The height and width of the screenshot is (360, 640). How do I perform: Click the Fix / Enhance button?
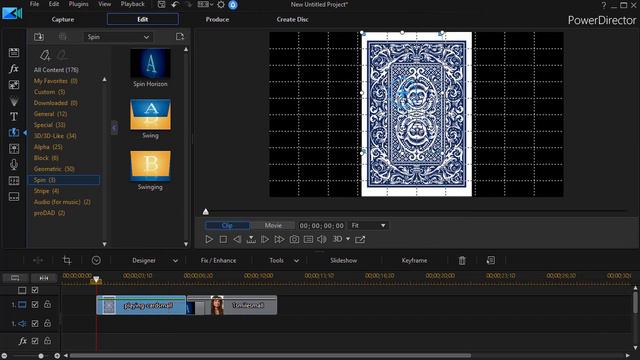[218, 260]
